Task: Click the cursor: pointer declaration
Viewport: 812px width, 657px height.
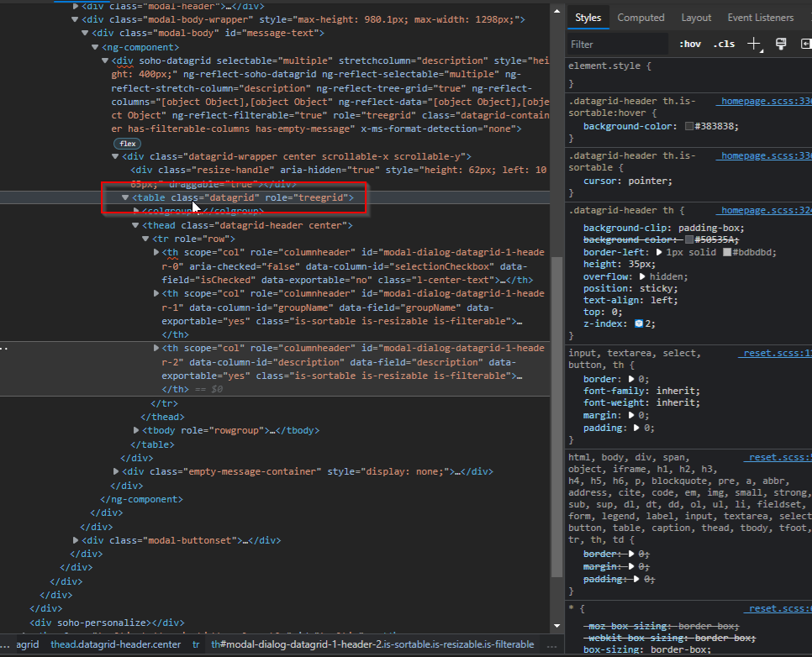Action: point(628,181)
